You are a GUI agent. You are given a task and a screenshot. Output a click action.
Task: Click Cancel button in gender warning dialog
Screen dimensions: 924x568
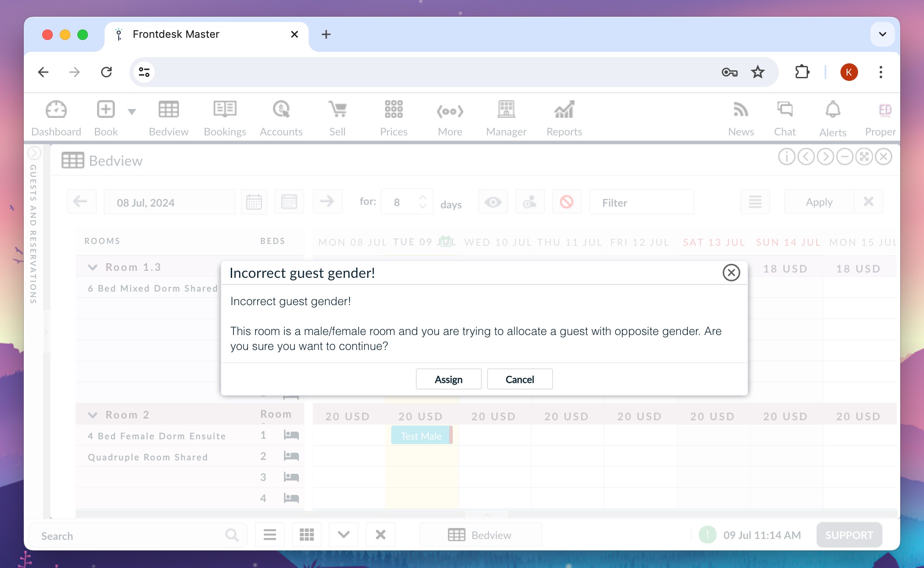(520, 379)
